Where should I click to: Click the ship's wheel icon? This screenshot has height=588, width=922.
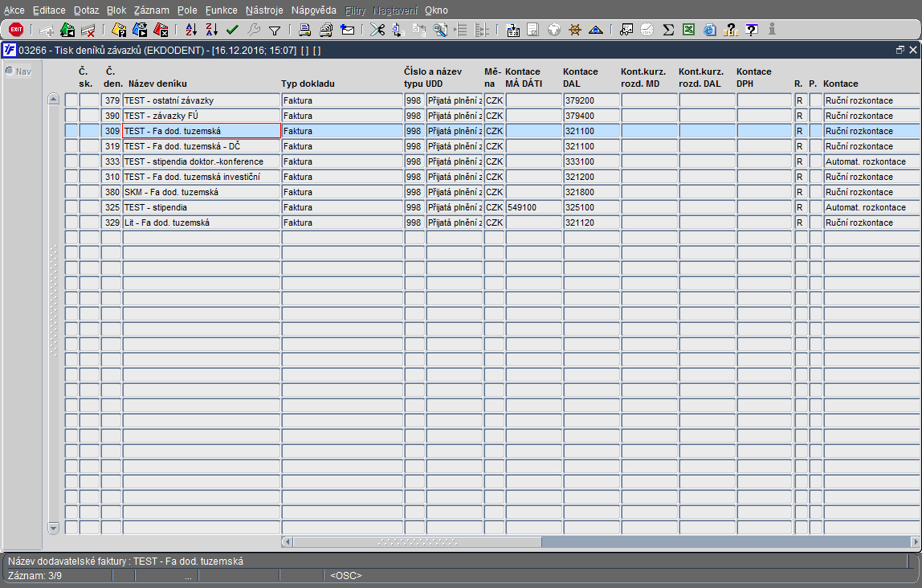click(574, 30)
